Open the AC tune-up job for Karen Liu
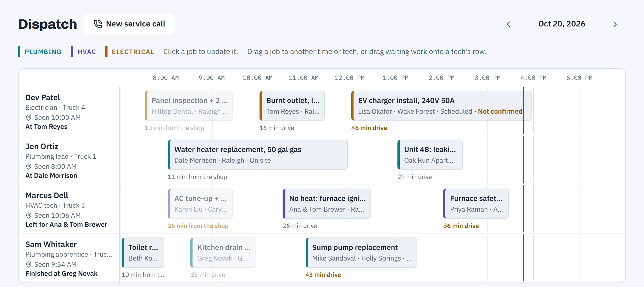The width and height of the screenshot is (644, 287). pos(200,204)
